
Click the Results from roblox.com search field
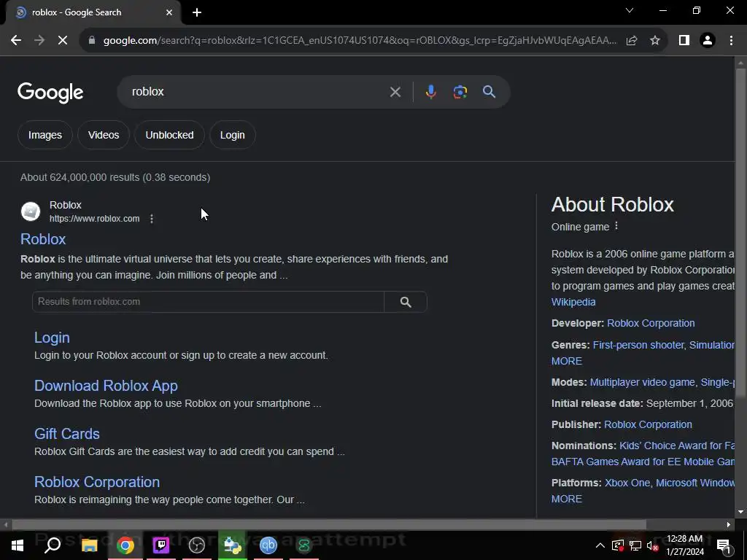pos(208,302)
